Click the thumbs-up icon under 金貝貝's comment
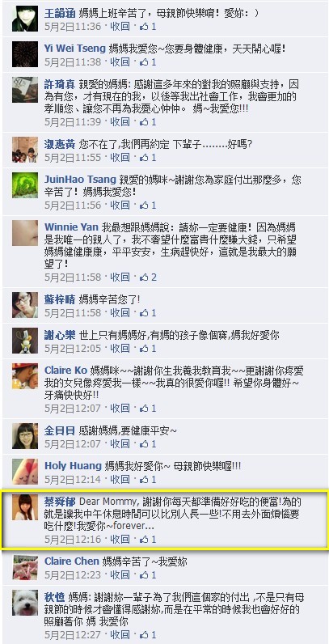Image resolution: width=329 pixels, height=644 pixels. (144, 444)
